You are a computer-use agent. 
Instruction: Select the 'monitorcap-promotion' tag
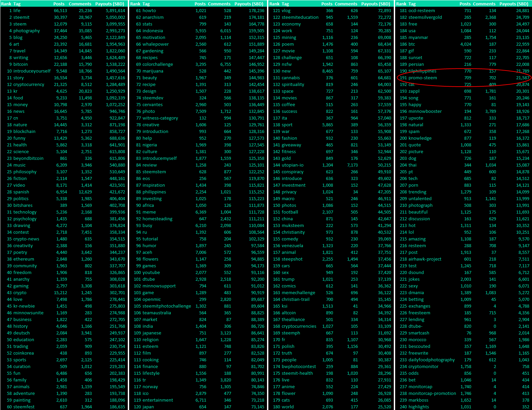[x=432, y=393]
